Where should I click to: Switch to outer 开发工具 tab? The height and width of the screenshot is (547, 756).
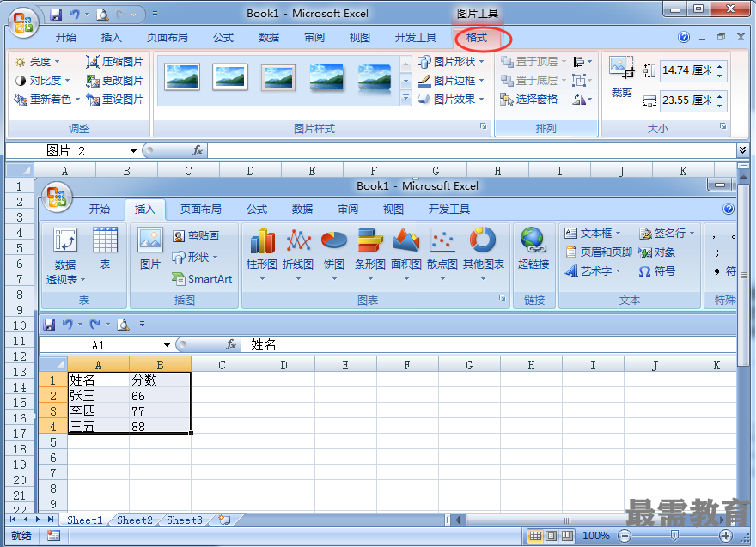[x=415, y=38]
